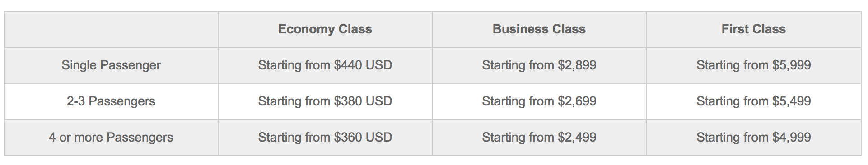868x165 pixels.
Task: Click the $440 price in Economy column
Action: point(348,65)
